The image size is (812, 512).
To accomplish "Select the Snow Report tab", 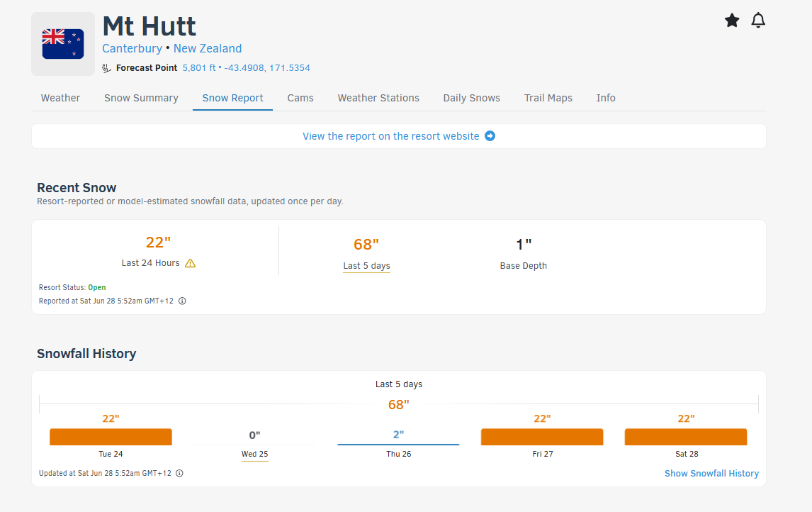I will [x=233, y=98].
